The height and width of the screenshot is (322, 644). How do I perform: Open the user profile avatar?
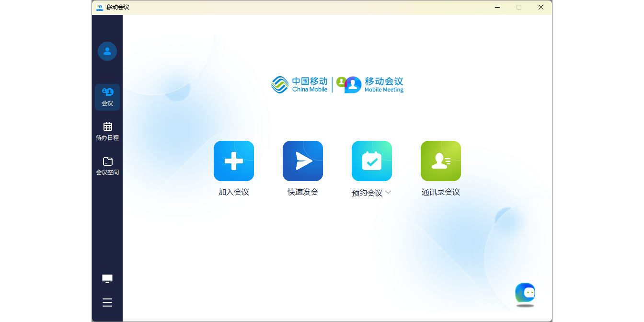click(x=107, y=51)
